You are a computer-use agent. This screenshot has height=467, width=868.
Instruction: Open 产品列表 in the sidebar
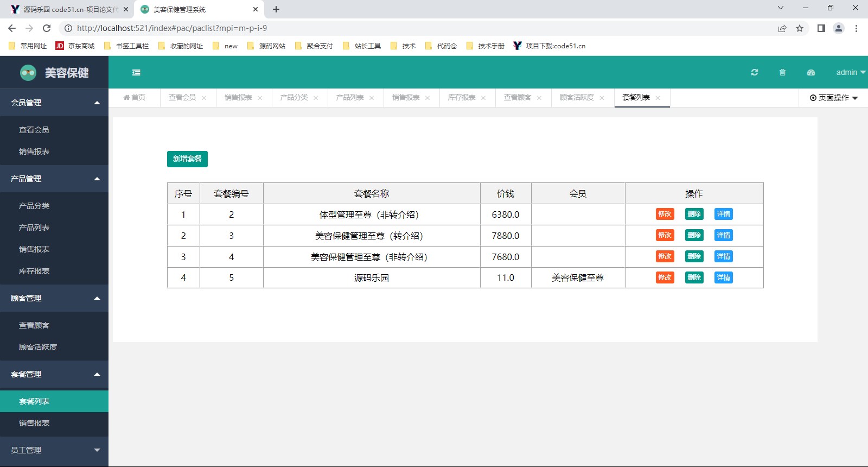(54, 228)
